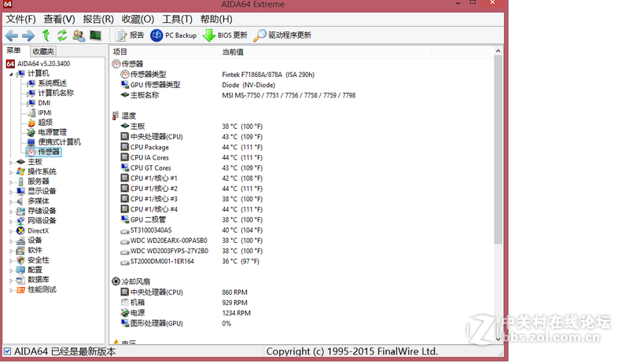This screenshot has height=364, width=629.
Task: Click the 项目 column header
Action: point(164,52)
